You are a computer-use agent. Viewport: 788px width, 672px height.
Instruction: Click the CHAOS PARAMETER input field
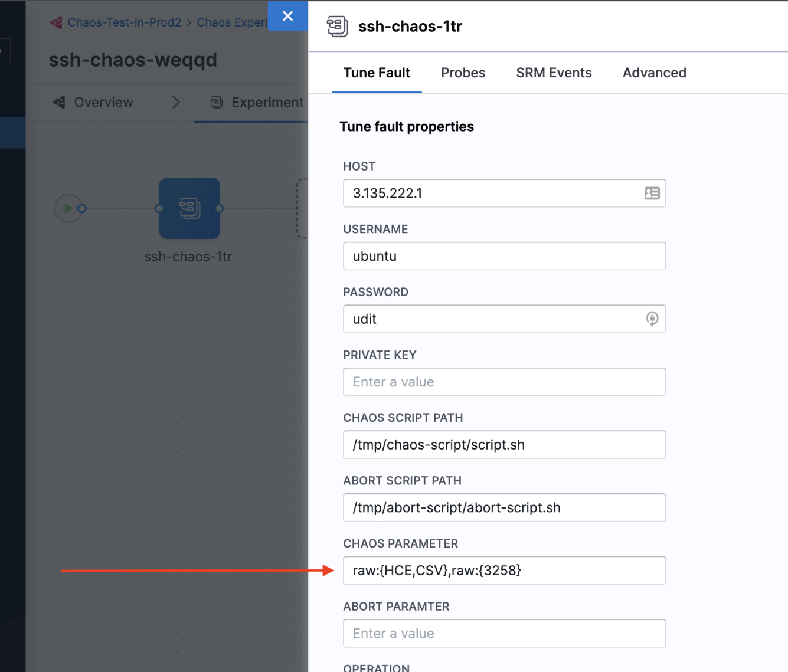[x=504, y=571]
